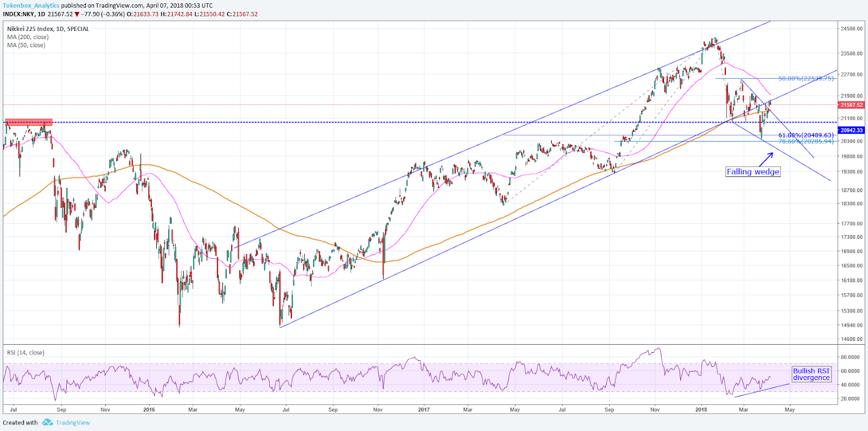The height and width of the screenshot is (431, 868).
Task: Click the RSI (14, close) indicator legend
Action: [25, 352]
